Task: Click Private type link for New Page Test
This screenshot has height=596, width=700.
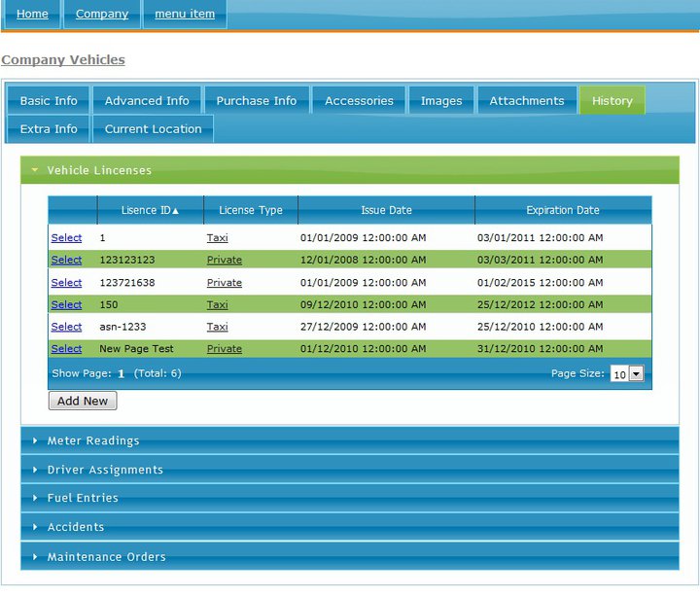Action: [225, 348]
